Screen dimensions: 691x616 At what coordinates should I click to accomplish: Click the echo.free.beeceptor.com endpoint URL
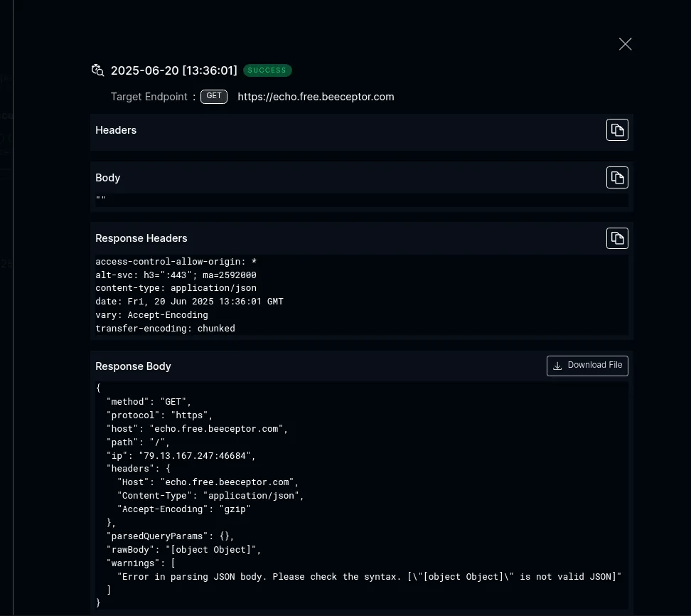pyautogui.click(x=316, y=97)
